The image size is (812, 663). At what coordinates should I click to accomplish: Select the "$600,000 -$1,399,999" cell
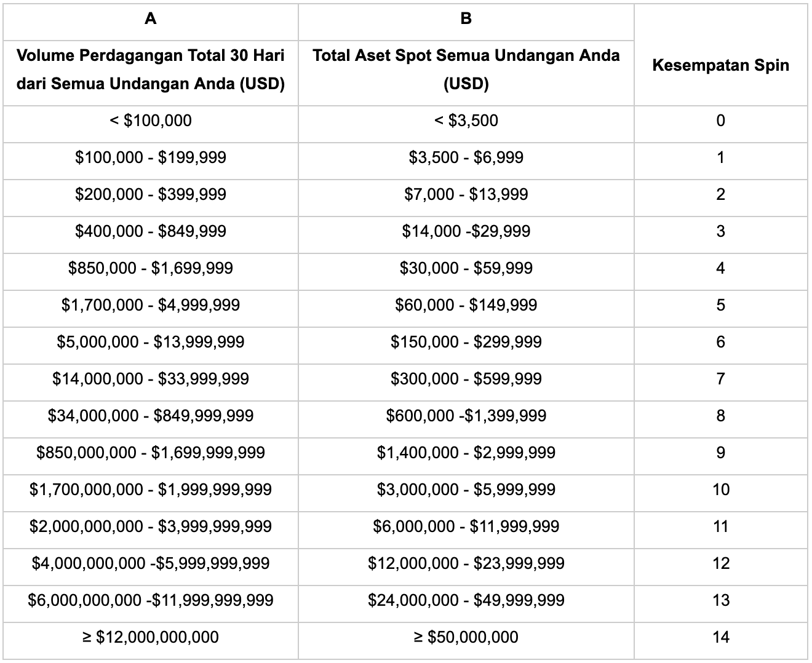[466, 416]
